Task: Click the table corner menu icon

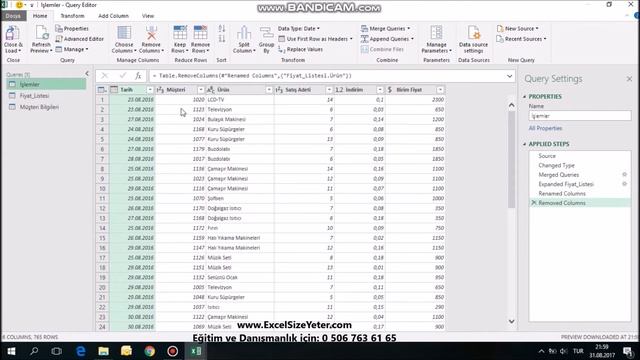Action: 102,89
